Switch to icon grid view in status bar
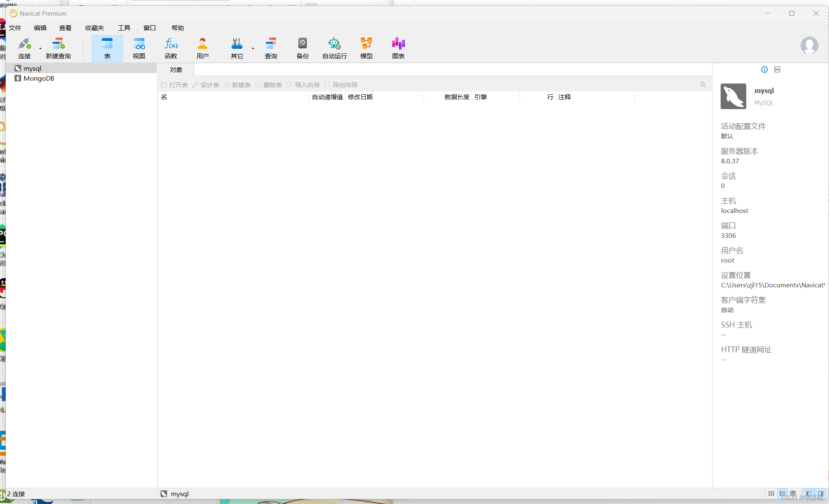The width and height of the screenshot is (829, 504). [x=771, y=493]
